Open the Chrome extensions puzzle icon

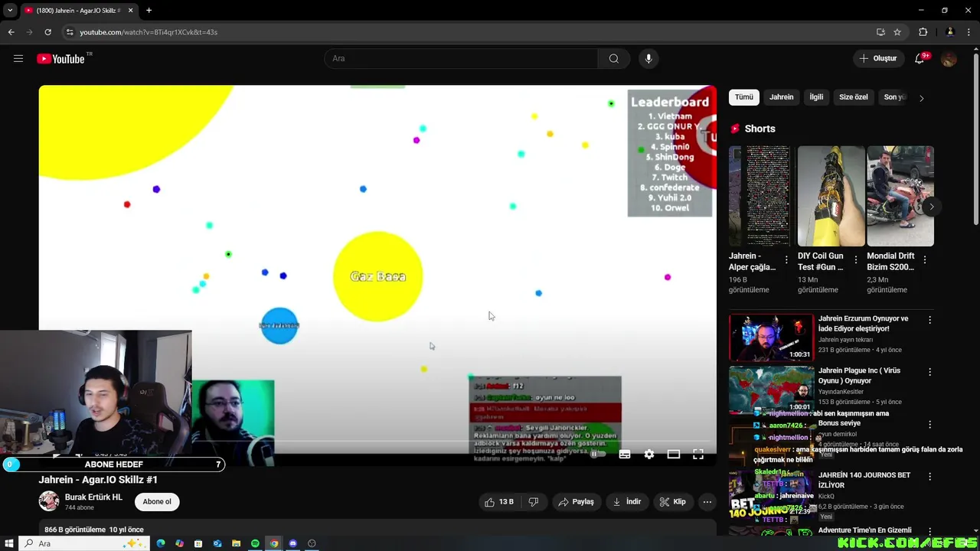[x=923, y=32]
